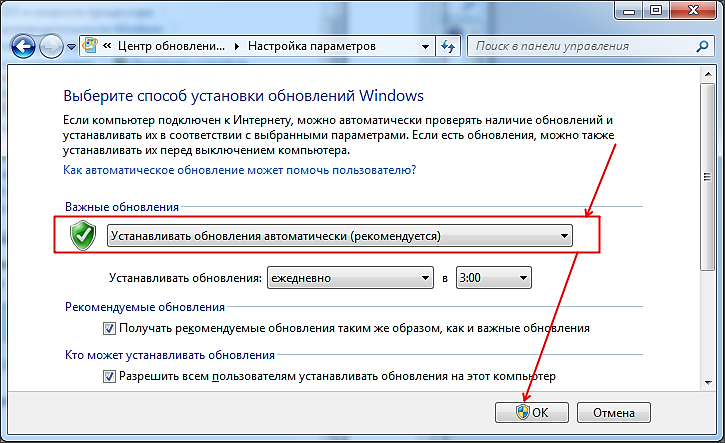
Task: Toggle the Получать рекомендуемые обновления checkbox
Action: point(110,328)
